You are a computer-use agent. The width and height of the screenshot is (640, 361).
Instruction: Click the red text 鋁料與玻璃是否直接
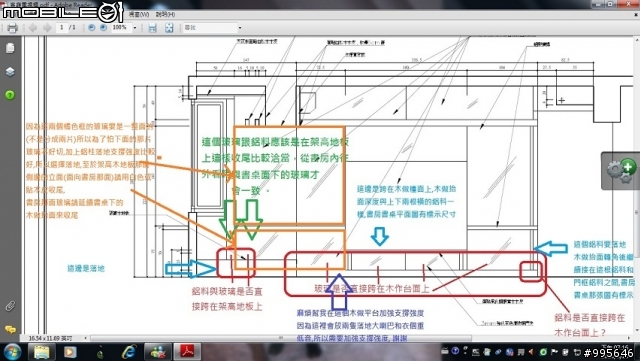pos(227,292)
